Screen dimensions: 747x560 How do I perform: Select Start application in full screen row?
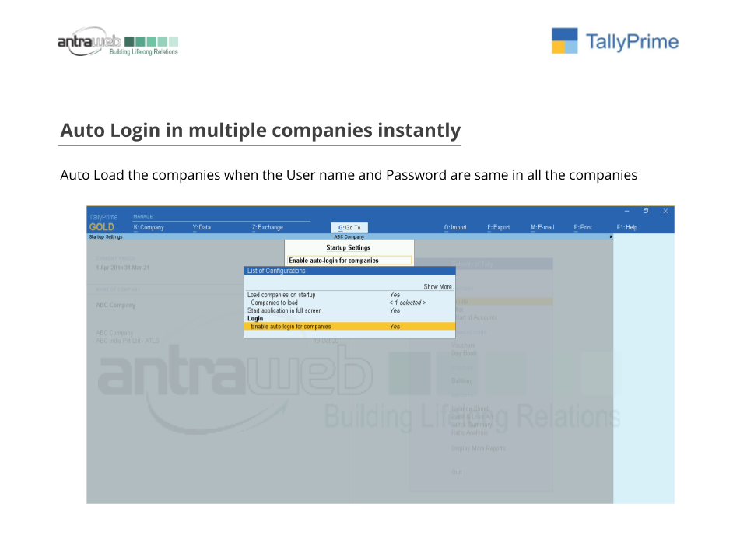click(349, 310)
